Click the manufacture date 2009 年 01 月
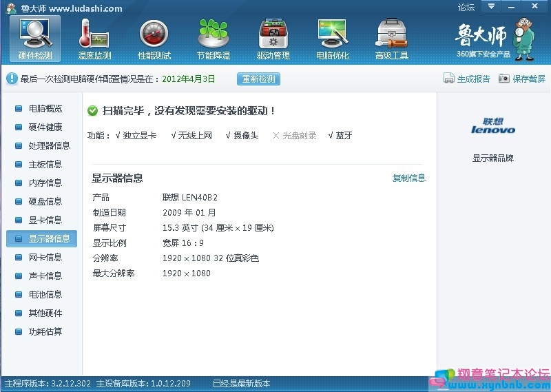The image size is (551, 392). [189, 213]
